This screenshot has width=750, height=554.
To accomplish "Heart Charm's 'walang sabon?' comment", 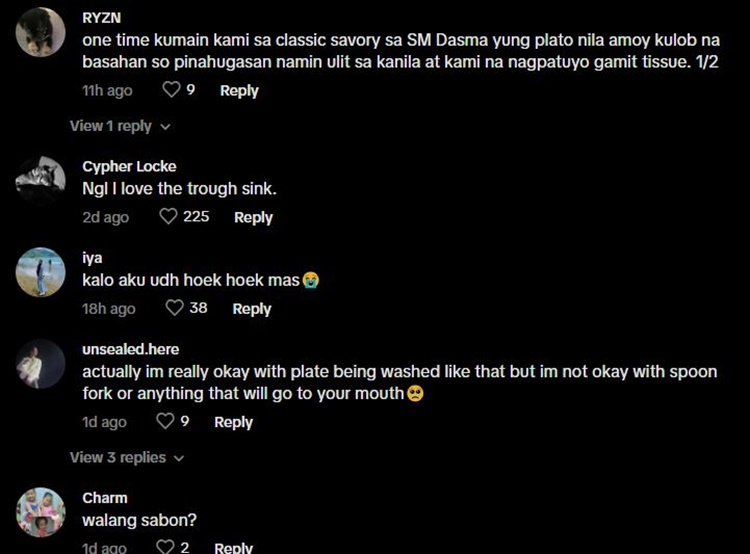I will [165, 547].
